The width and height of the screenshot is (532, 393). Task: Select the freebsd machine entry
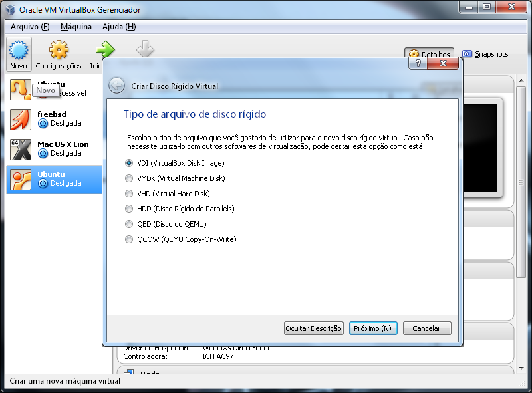pos(55,120)
